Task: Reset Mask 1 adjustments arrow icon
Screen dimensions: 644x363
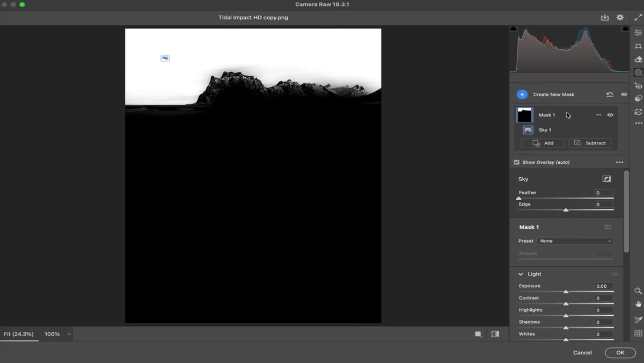Action: tap(608, 227)
